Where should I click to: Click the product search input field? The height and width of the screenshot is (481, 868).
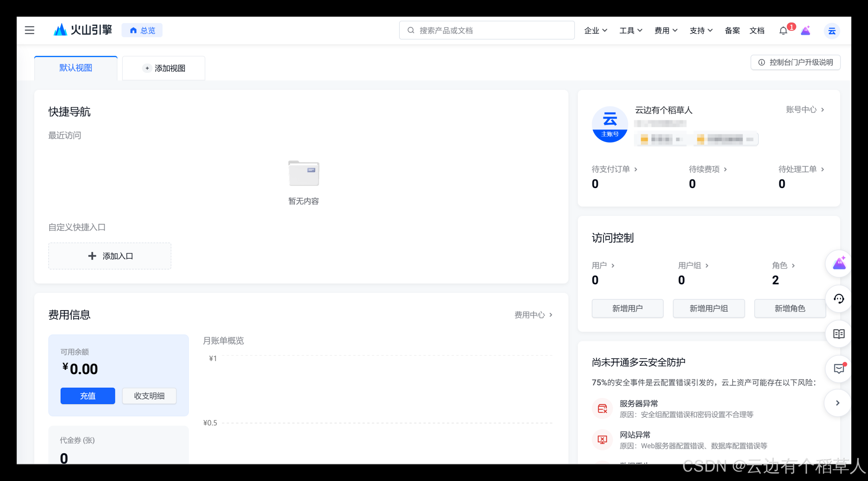[x=486, y=30]
